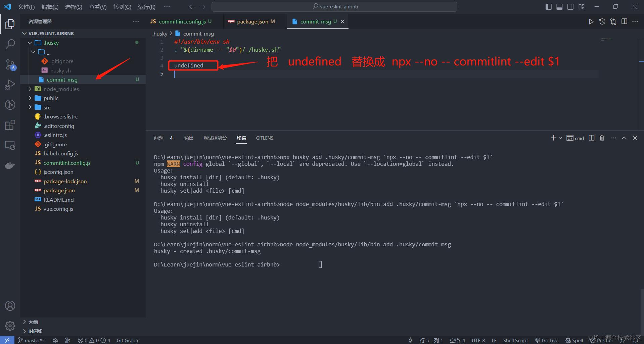Toggle the bottom panel visibility
The width and height of the screenshot is (644, 344).
point(559,7)
